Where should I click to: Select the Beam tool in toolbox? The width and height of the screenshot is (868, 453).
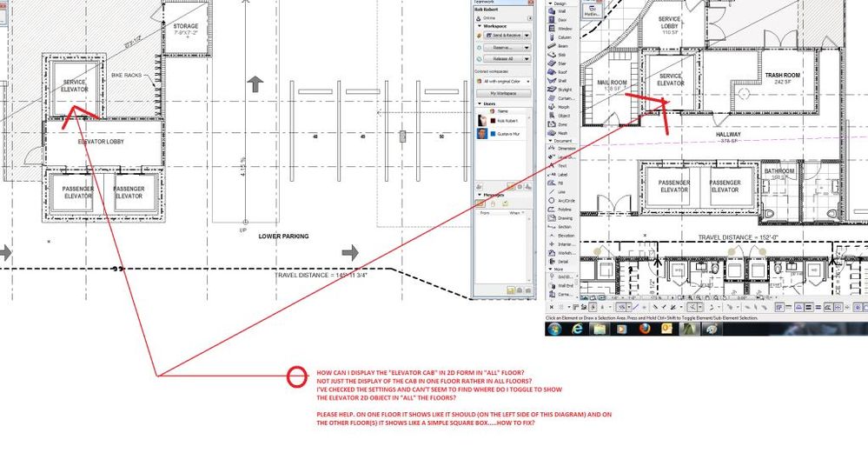(558, 46)
